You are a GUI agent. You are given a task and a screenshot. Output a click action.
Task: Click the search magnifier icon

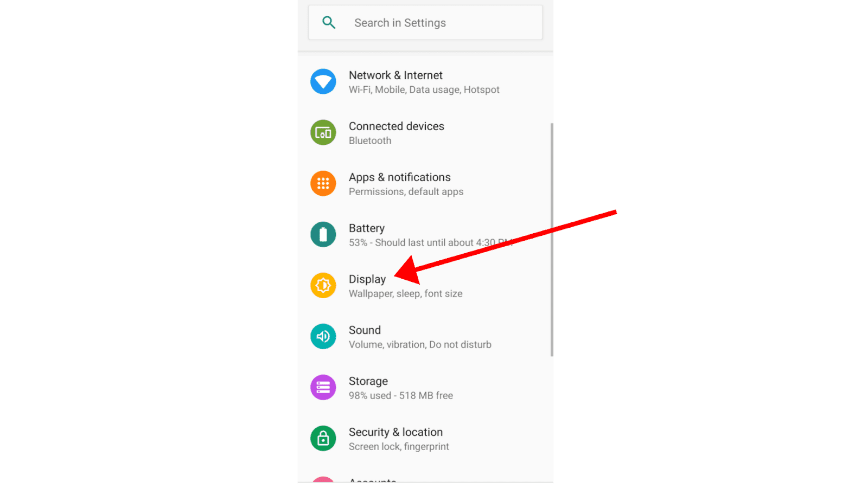(329, 22)
